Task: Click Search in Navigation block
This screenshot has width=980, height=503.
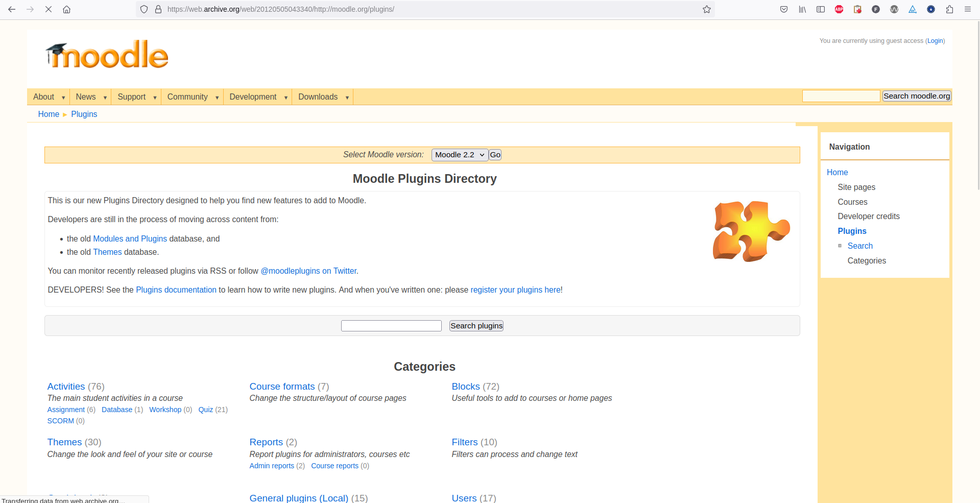Action: (x=860, y=246)
